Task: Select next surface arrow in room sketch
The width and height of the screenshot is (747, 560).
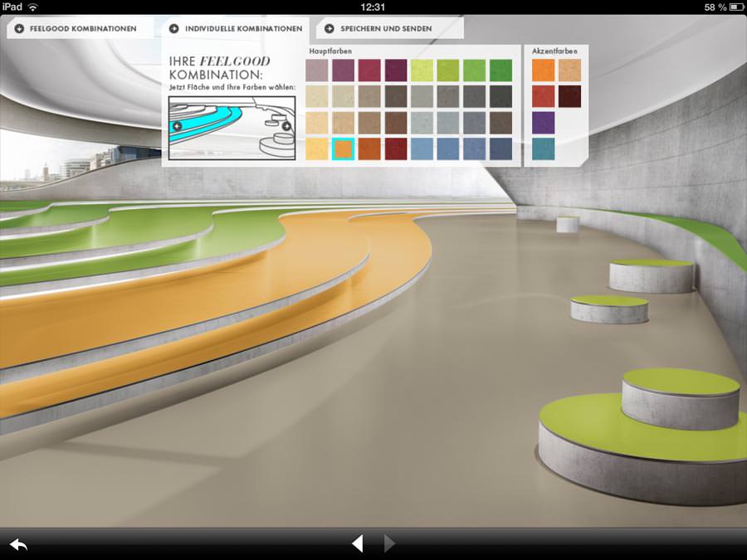Action: (x=286, y=126)
